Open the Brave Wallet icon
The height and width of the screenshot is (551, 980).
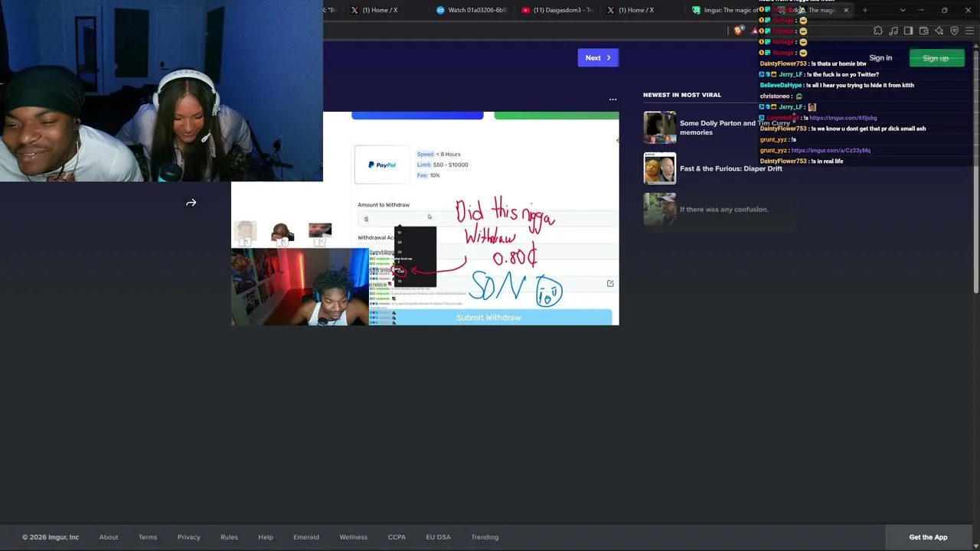pyautogui.click(x=923, y=31)
